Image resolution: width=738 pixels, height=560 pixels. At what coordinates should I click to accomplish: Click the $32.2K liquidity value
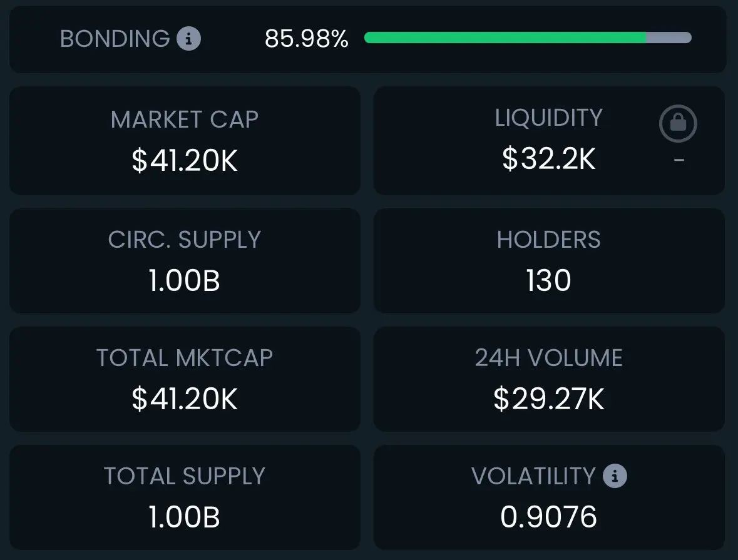[x=549, y=158]
